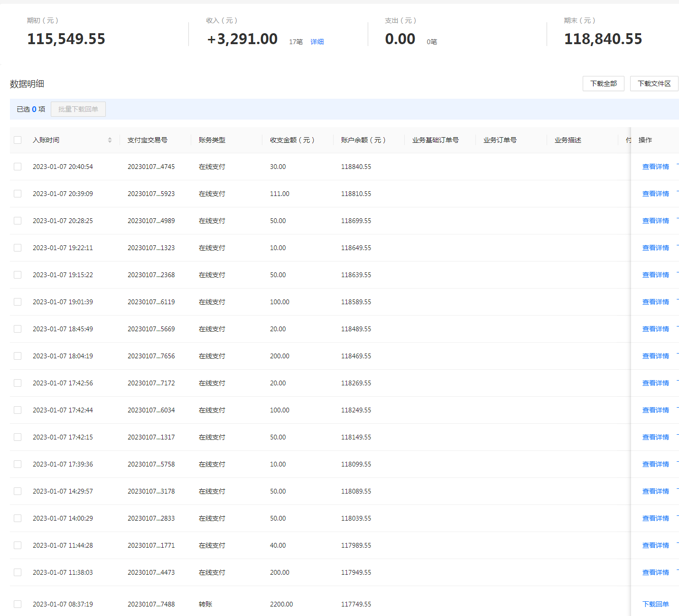Click the 操作 column header
The width and height of the screenshot is (679, 616).
645,140
